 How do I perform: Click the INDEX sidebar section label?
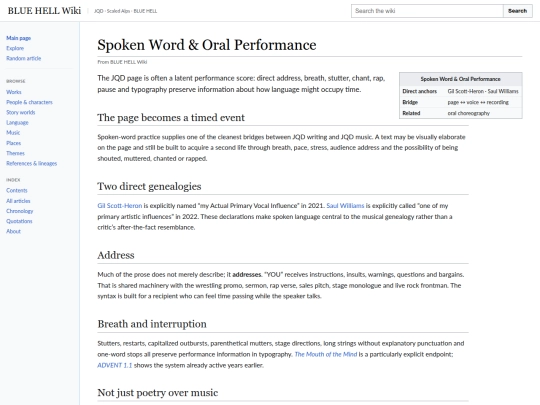[13, 180]
